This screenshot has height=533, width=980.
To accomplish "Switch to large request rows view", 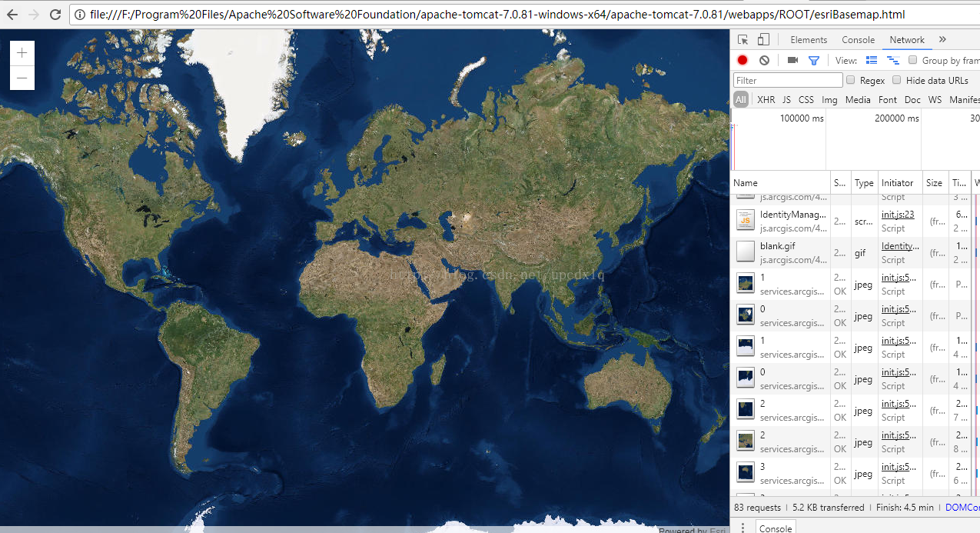I will point(872,60).
